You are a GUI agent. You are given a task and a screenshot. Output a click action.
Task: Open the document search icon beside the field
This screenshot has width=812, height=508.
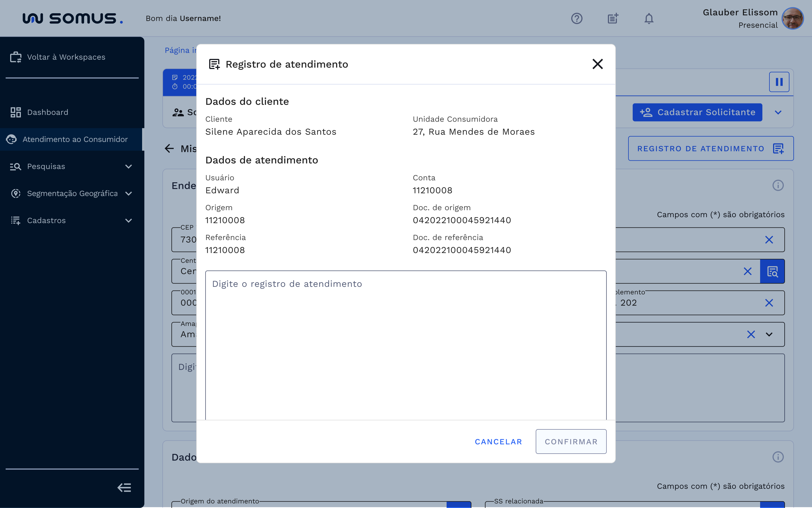(x=772, y=271)
